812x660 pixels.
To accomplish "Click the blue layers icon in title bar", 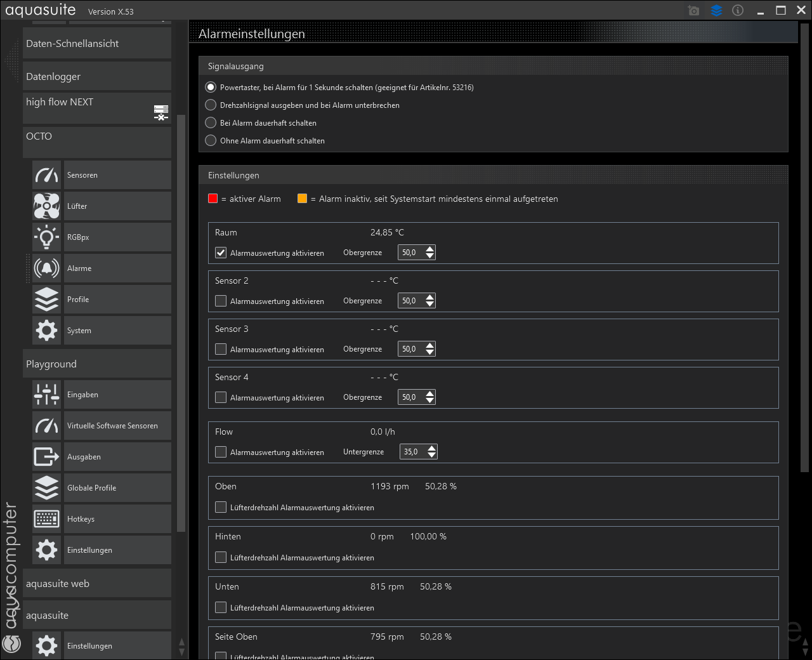I will tap(716, 11).
